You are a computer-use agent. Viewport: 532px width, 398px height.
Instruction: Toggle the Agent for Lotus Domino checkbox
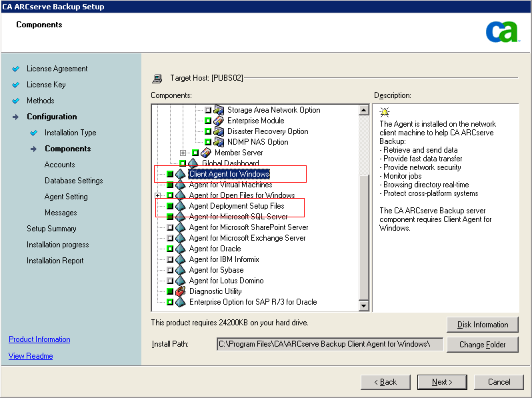[x=170, y=281]
